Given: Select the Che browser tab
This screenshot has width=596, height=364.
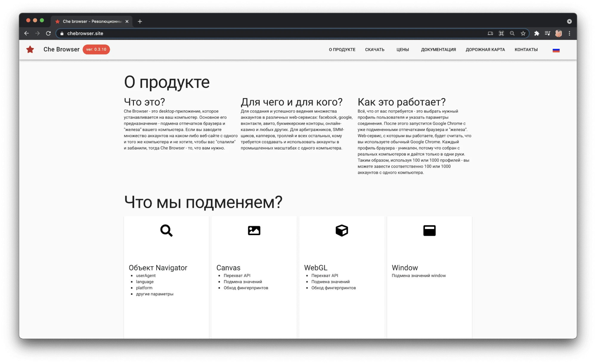Looking at the screenshot, I should 92,21.
